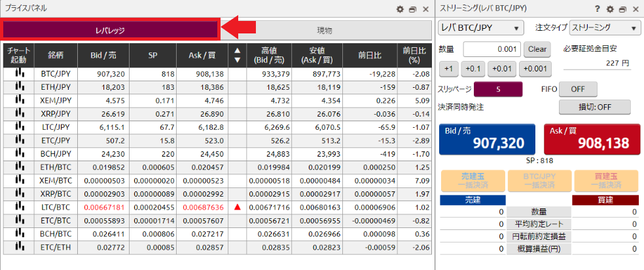This screenshot has width=644, height=270.
Task: Toggle FIFO OFF button
Action: 578,89
